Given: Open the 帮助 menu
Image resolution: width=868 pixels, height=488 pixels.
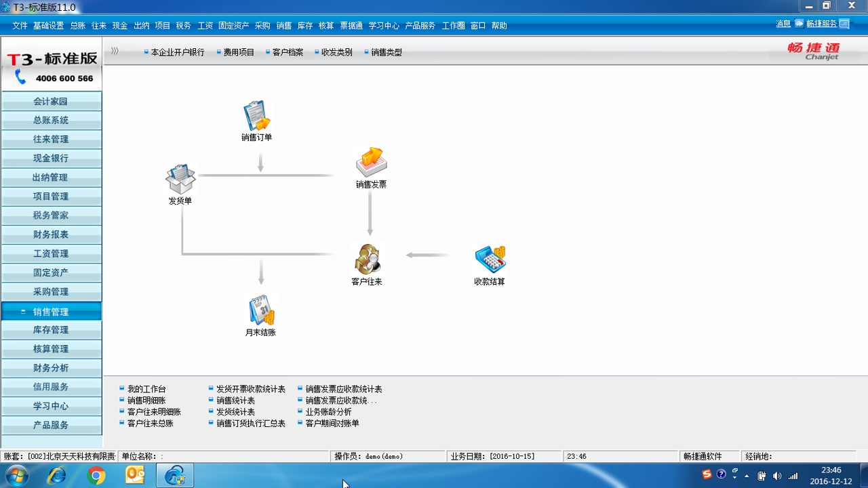Looking at the screenshot, I should 499,25.
